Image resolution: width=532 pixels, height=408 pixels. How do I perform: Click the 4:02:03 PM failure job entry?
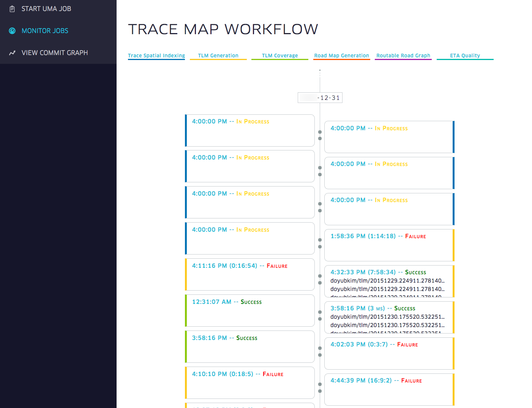click(389, 353)
